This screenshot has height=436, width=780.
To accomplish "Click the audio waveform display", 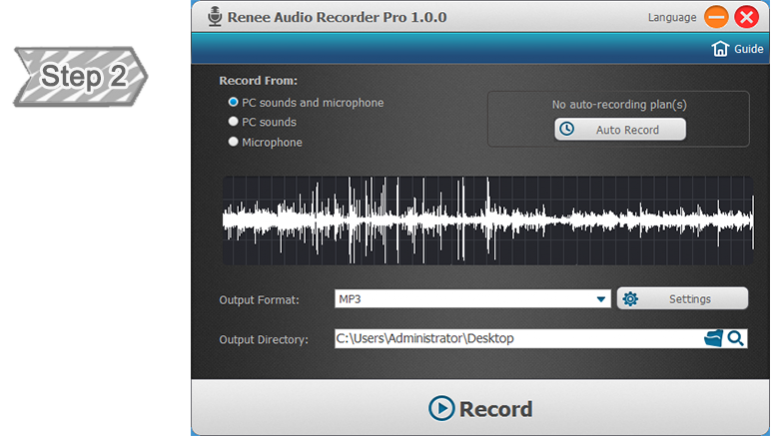I will [x=487, y=221].
